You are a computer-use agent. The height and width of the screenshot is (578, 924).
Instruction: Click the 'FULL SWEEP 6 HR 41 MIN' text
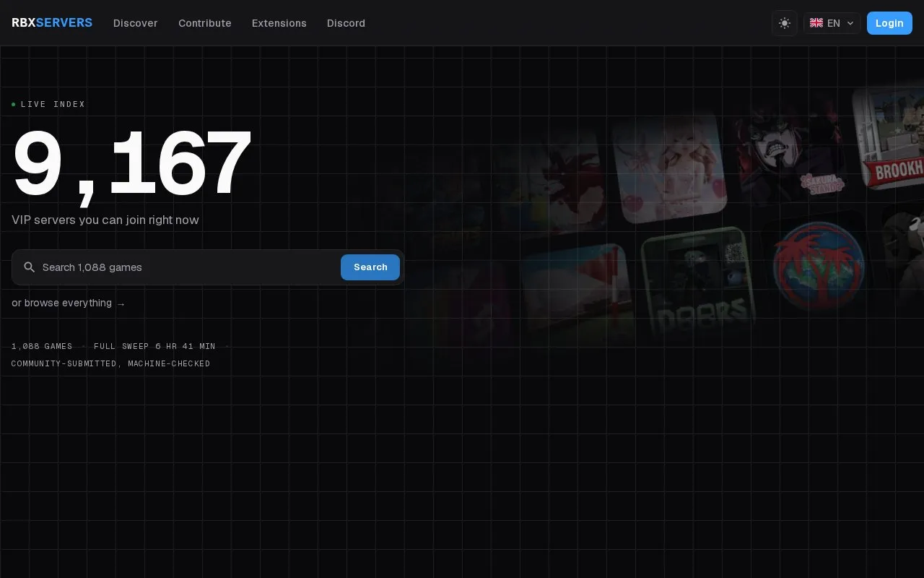(154, 346)
